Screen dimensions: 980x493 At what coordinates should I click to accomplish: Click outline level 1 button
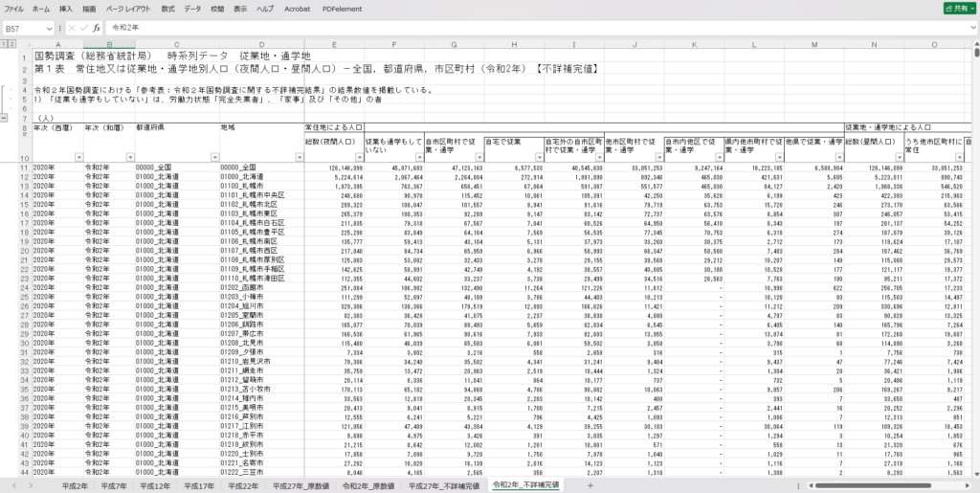4,44
